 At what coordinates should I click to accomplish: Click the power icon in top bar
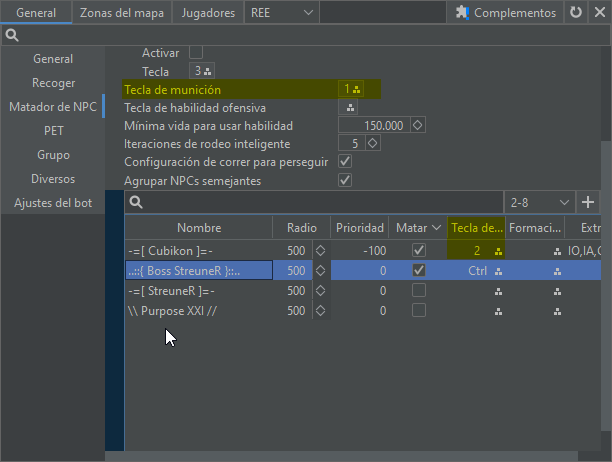598,13
